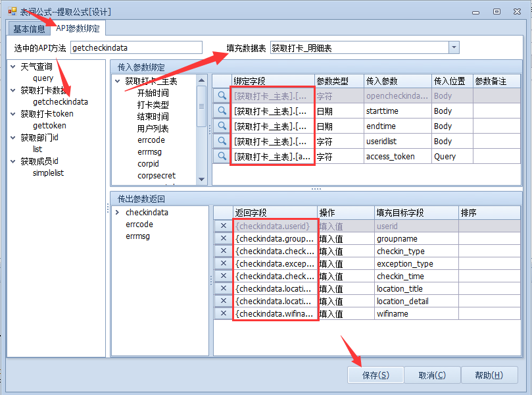Viewport: 532px width, 395px height.
Task: Delete the wifiname return mapping row
Action: tap(224, 314)
